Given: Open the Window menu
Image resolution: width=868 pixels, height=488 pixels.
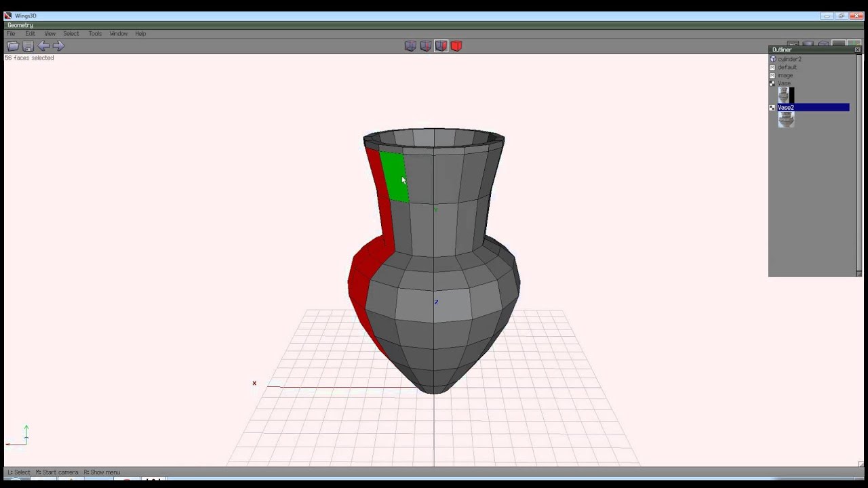Looking at the screenshot, I should pyautogui.click(x=119, y=33).
